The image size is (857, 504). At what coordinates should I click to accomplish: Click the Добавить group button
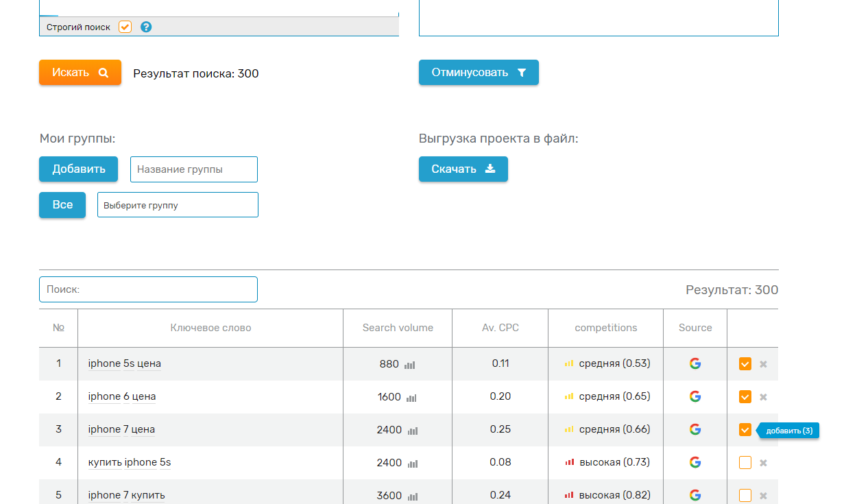pos(78,169)
